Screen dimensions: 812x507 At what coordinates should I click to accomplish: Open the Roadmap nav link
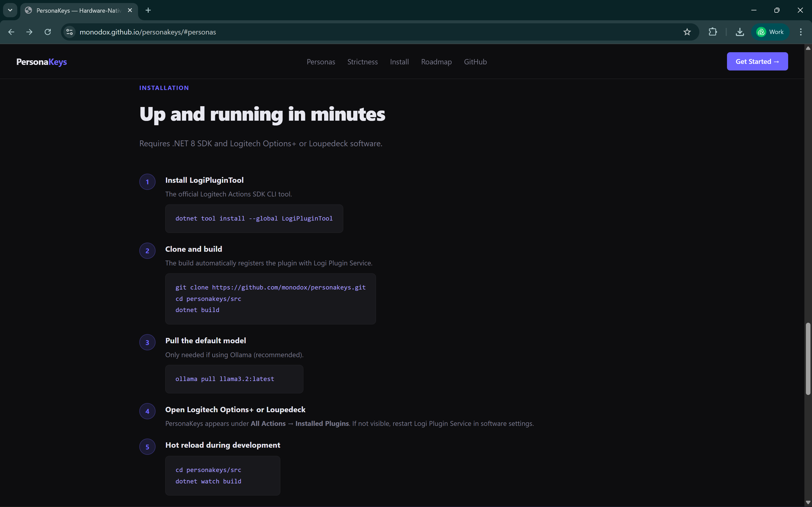tap(436, 62)
